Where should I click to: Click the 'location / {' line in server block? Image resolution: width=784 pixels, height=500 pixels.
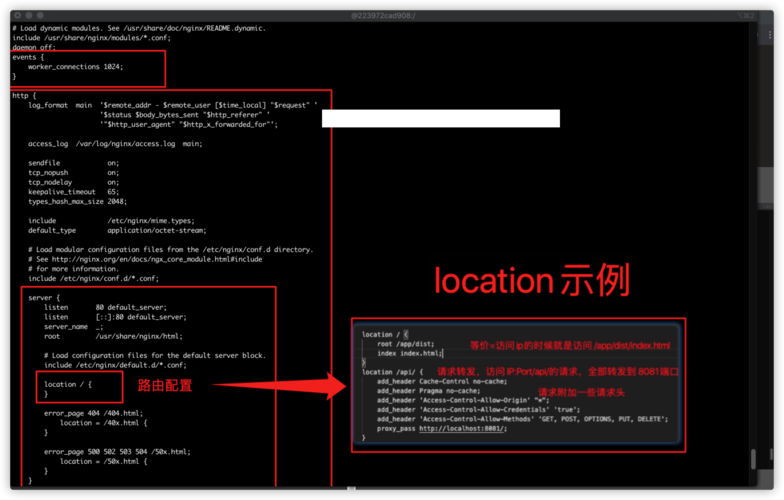pyautogui.click(x=68, y=384)
